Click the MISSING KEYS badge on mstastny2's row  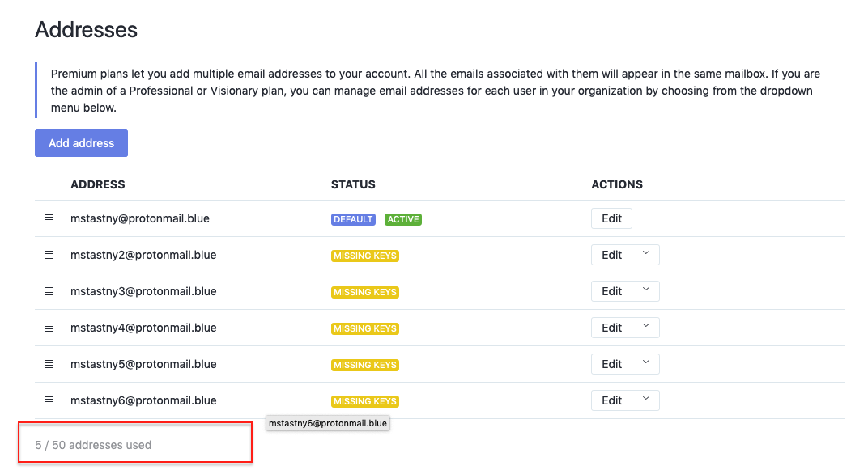[364, 255]
